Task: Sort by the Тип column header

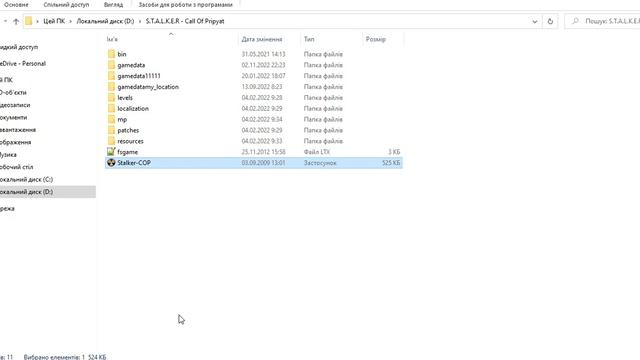Action: [309, 39]
